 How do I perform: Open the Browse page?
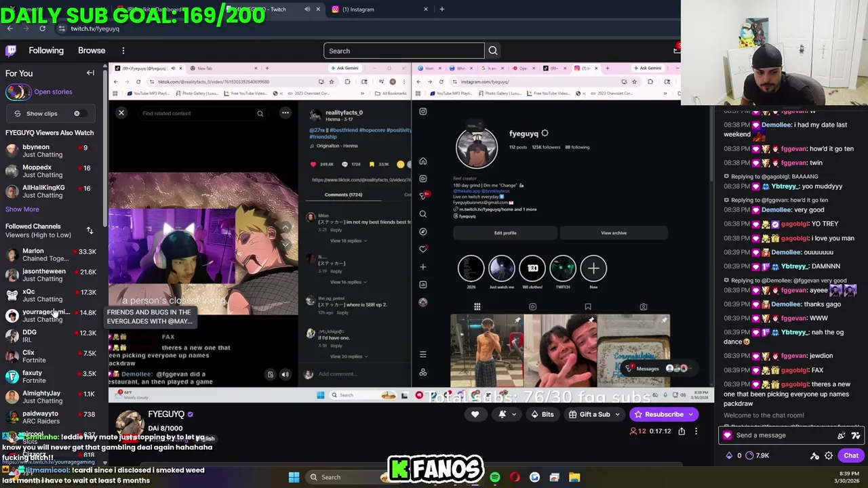[92, 51]
